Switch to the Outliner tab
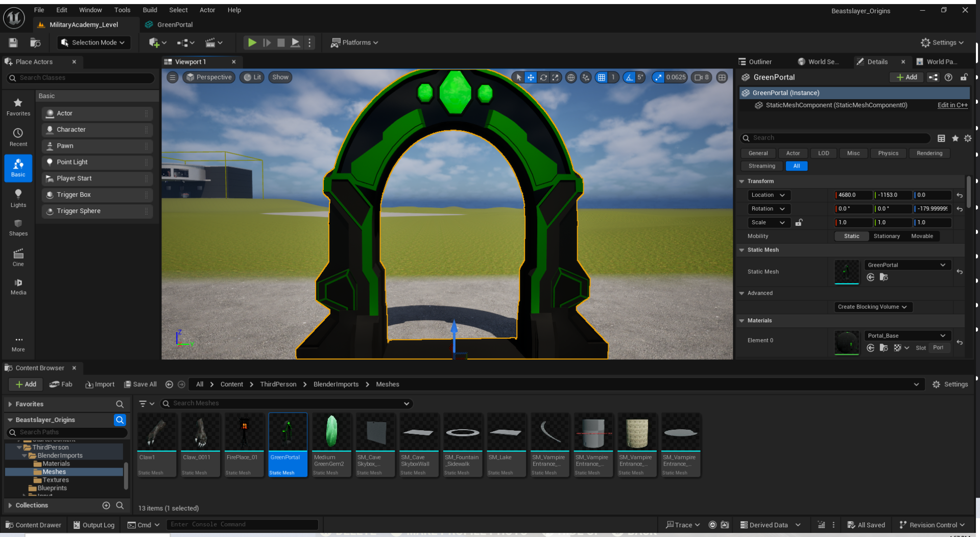The width and height of the screenshot is (980, 537). coord(759,62)
